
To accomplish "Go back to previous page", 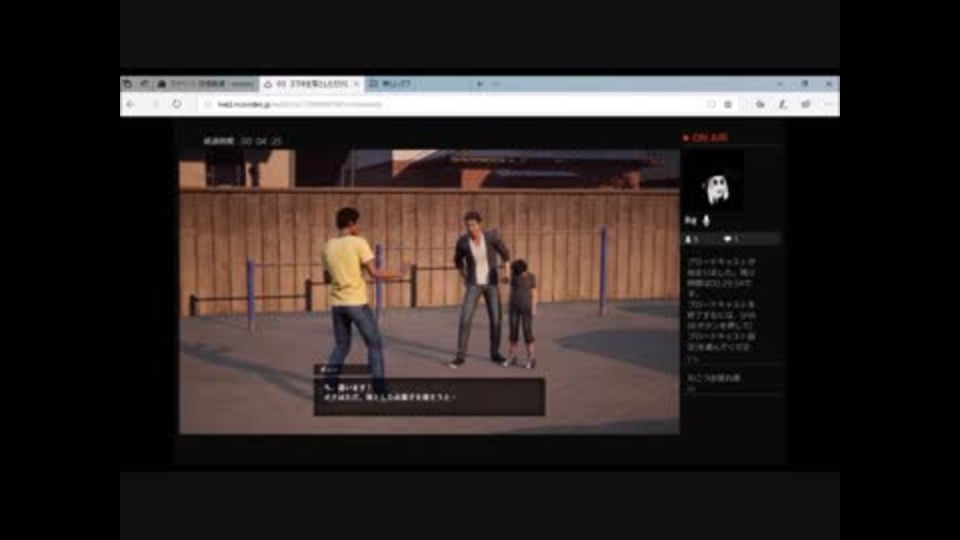I will [x=130, y=105].
